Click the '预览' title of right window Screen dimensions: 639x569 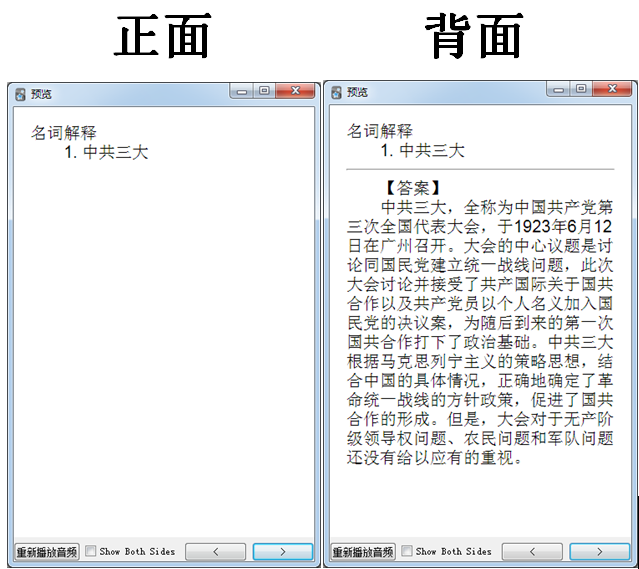coord(357,93)
